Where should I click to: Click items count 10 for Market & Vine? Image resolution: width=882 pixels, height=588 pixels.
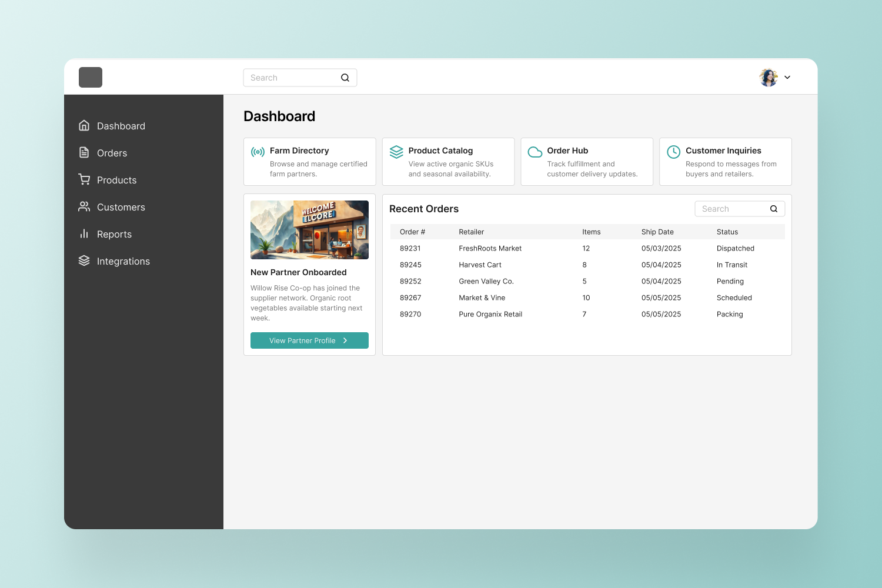coord(586,298)
